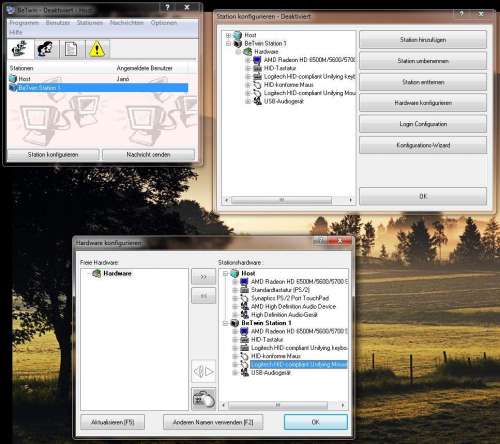
Task: Select highlighted Logitech Unifying Mouse in Stationshardware
Action: pos(299,364)
